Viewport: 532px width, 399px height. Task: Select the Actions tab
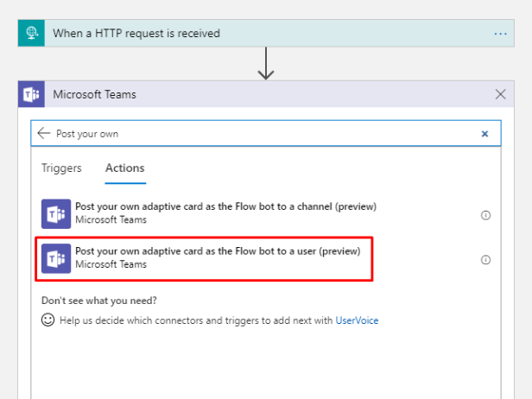(125, 168)
